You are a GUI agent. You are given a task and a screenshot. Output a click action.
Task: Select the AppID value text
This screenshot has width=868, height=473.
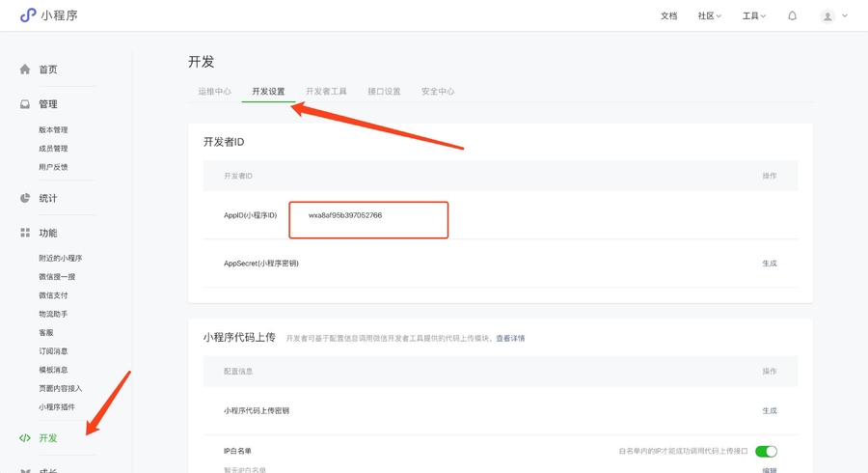click(345, 215)
